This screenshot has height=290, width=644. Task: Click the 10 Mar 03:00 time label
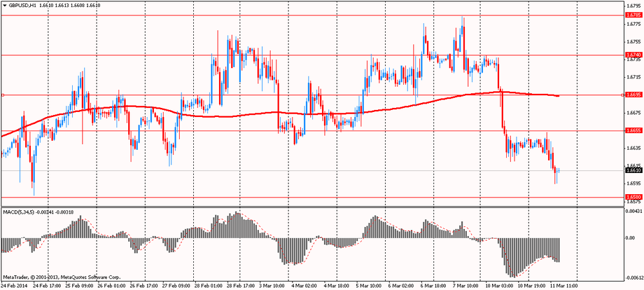500,285
